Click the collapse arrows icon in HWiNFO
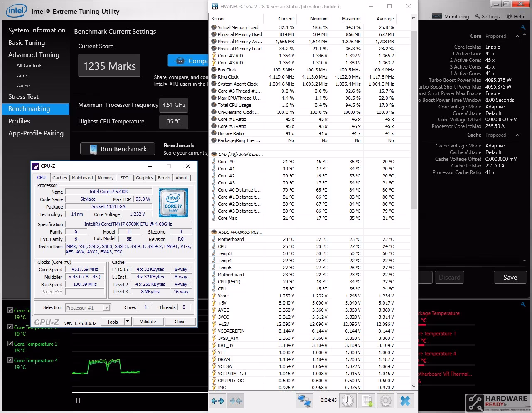Viewport: 532px width, 413px height. click(x=236, y=401)
